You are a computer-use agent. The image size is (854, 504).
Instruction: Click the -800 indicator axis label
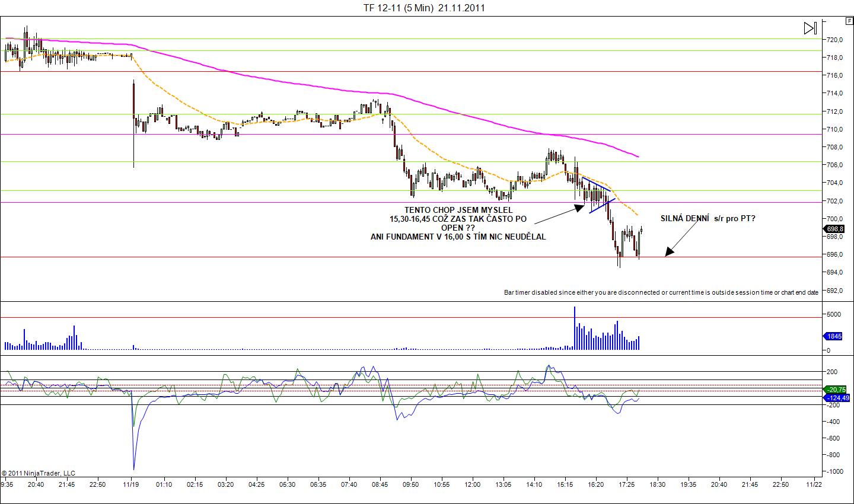(834, 455)
